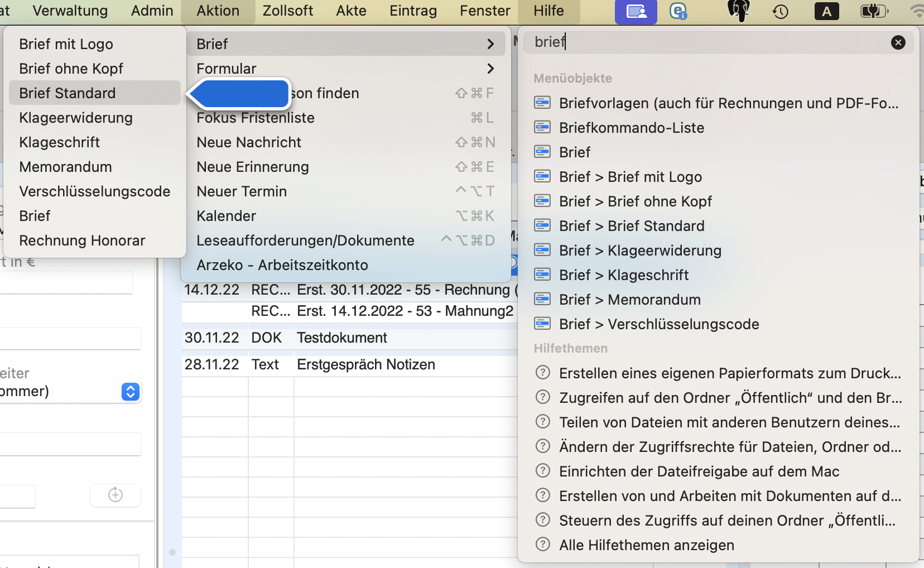Click the keyboard input source A icon
Screen dimensions: 924x568
(x=826, y=11)
